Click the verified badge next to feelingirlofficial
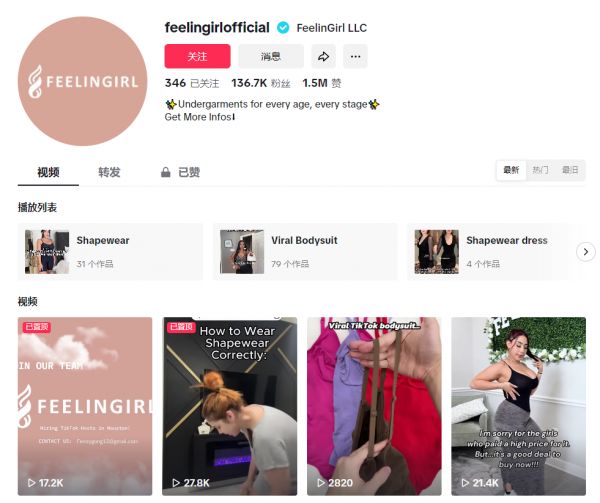The height and width of the screenshot is (503, 600). 283,28
